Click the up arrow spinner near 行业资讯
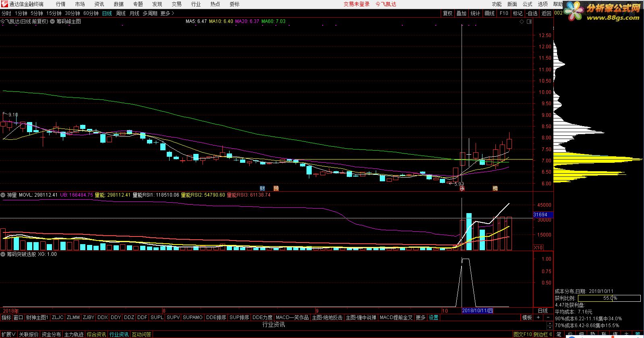This screenshot has height=338, width=644. click(549, 323)
